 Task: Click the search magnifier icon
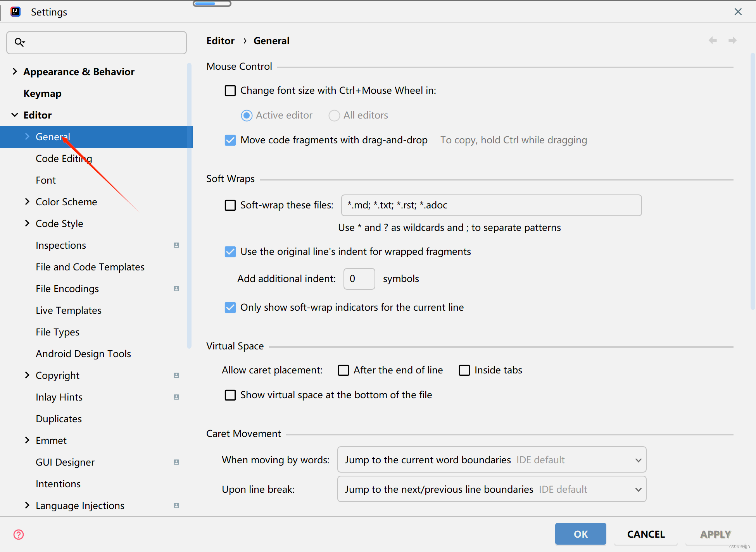pos(19,42)
